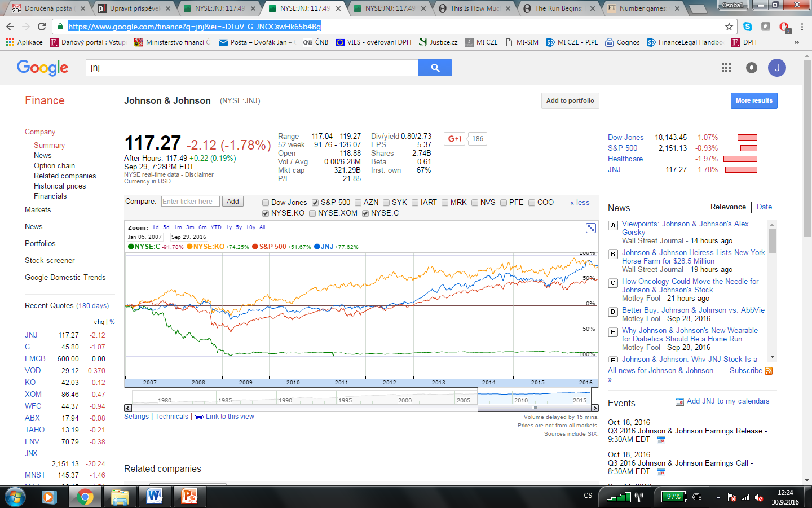Viewport: 812px width, 508px height.
Task: Switch to This Is How Much tab
Action: [474, 8]
